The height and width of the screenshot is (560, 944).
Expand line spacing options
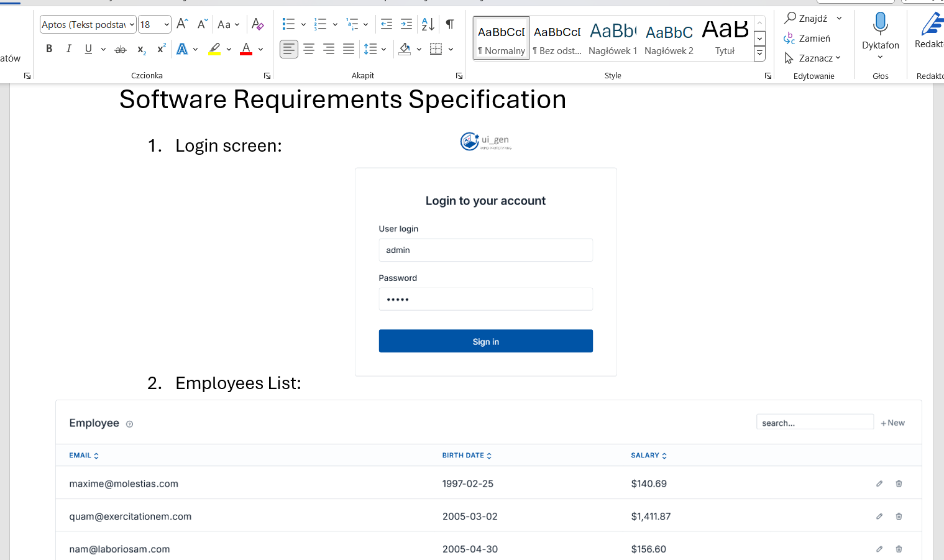383,49
